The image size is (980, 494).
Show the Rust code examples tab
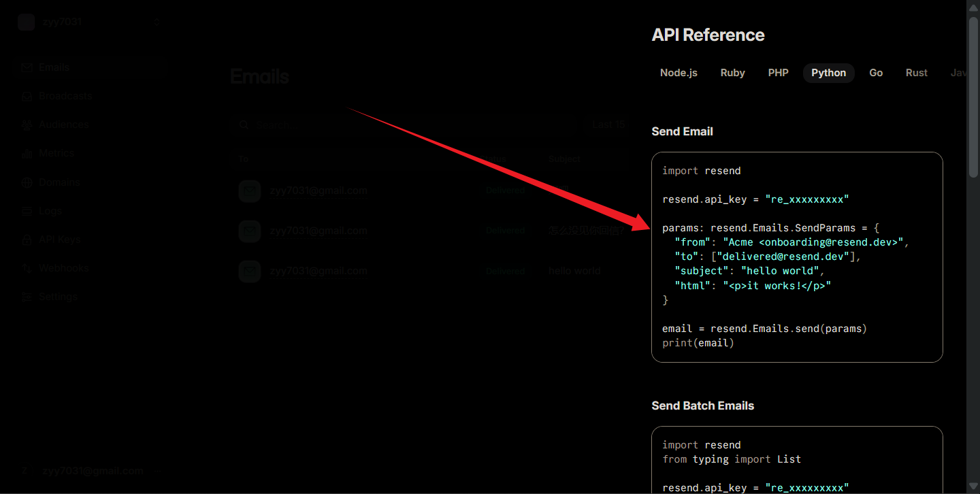(917, 73)
